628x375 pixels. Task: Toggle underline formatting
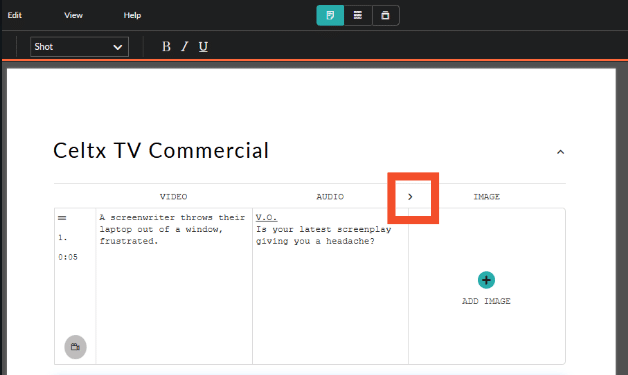point(203,46)
